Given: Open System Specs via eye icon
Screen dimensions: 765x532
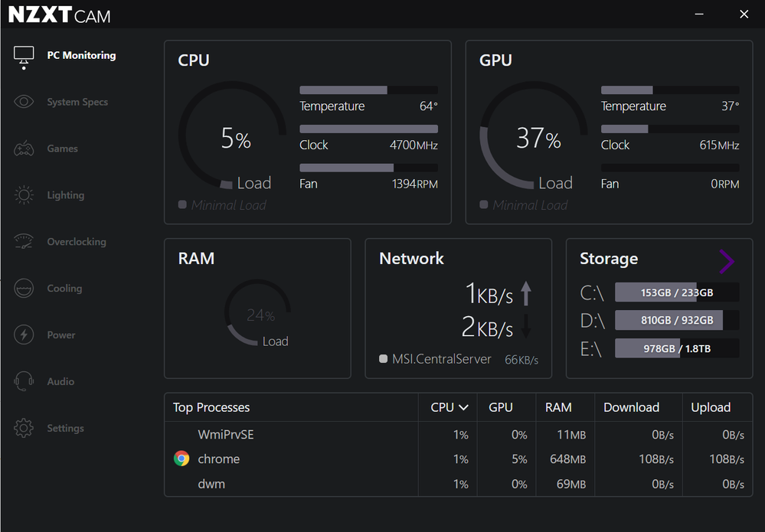Looking at the screenshot, I should 24,102.
